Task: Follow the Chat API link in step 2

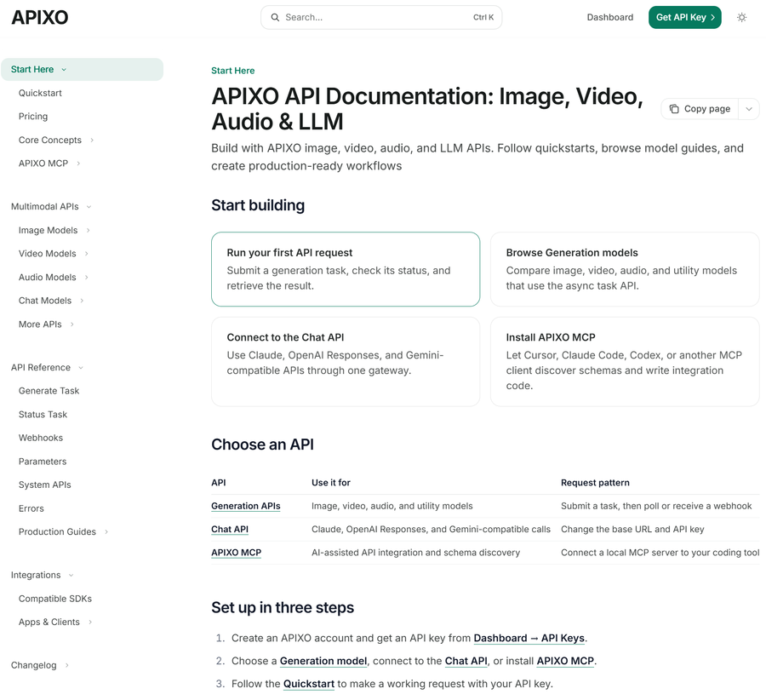Action: coord(466,661)
